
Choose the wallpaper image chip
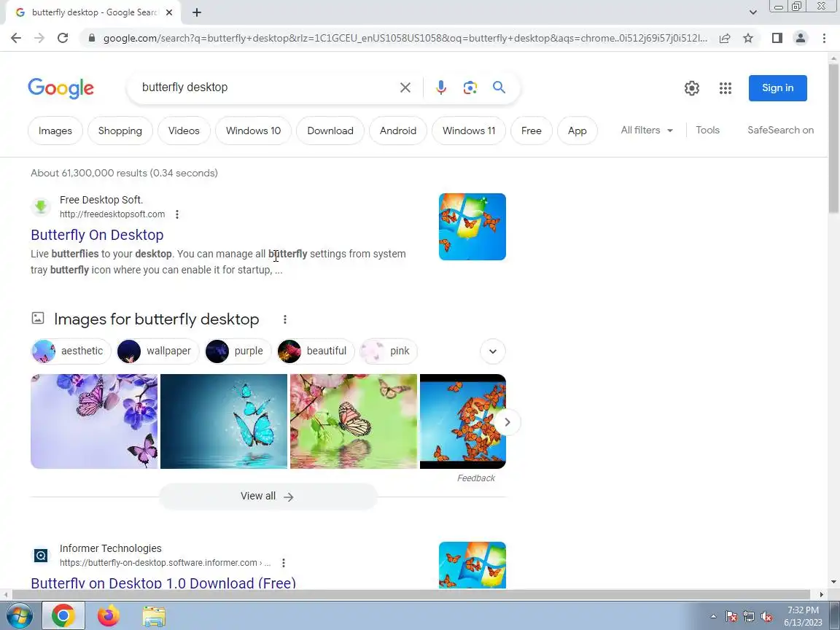pos(157,351)
